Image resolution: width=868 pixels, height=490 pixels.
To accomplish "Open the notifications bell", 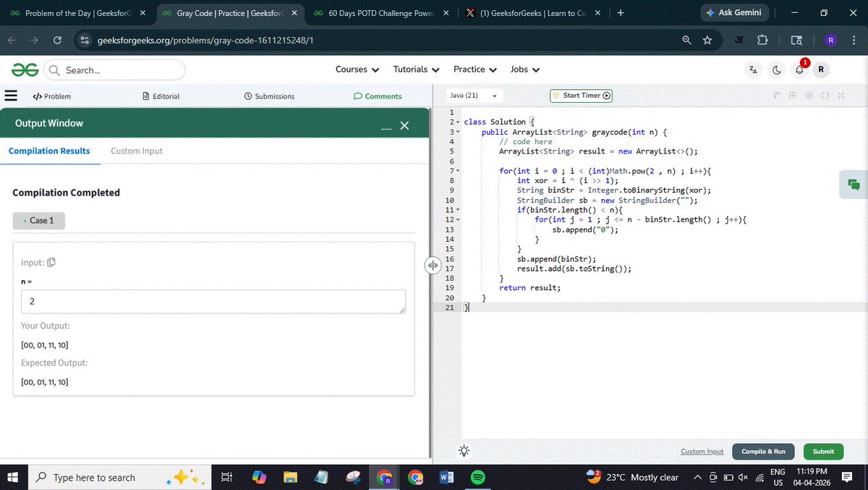I will click(x=799, y=69).
